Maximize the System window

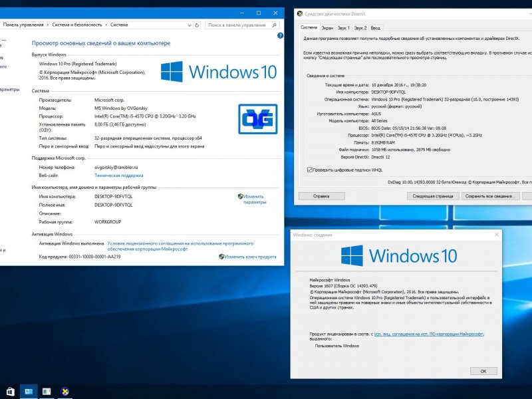point(259,13)
